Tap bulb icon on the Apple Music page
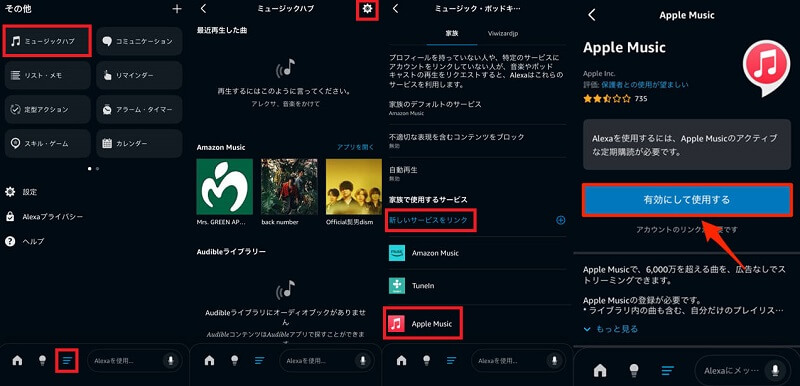This screenshot has height=386, width=800. click(x=634, y=370)
